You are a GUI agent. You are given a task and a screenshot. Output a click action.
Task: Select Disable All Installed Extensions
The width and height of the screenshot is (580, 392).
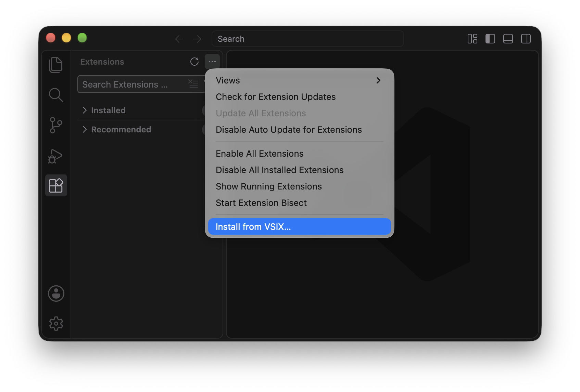(x=299, y=170)
